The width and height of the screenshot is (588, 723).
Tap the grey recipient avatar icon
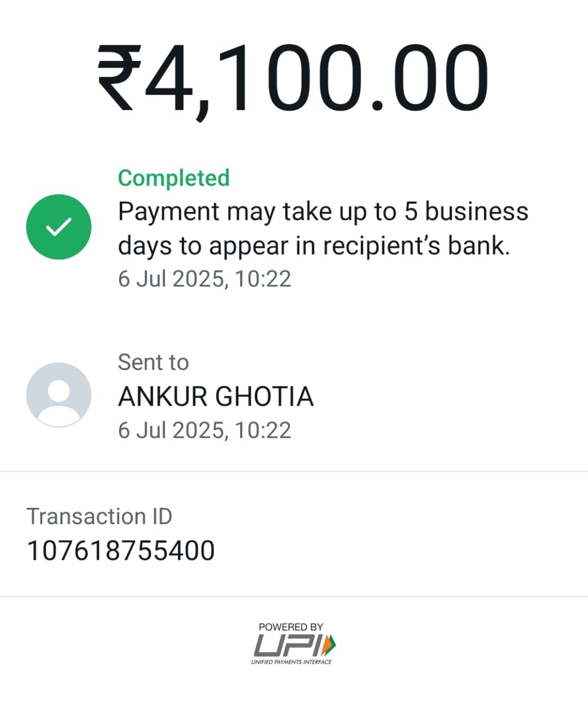(x=59, y=395)
